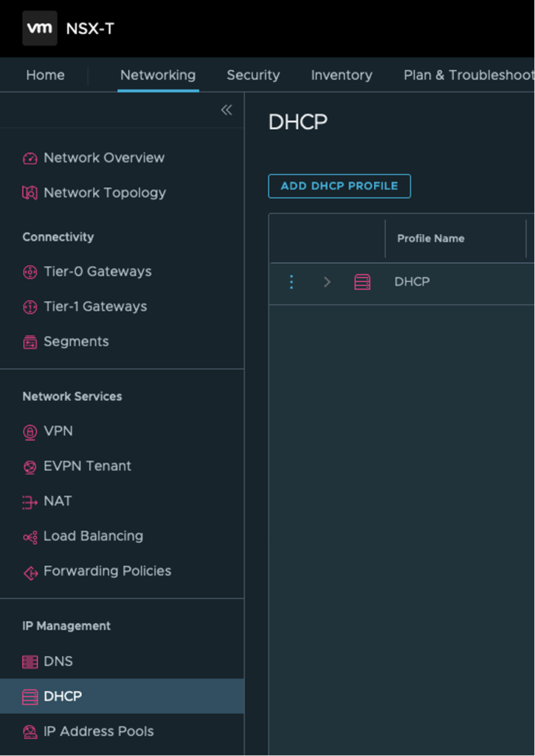The width and height of the screenshot is (535, 756).
Task: Switch to the Security tab
Action: coord(253,75)
